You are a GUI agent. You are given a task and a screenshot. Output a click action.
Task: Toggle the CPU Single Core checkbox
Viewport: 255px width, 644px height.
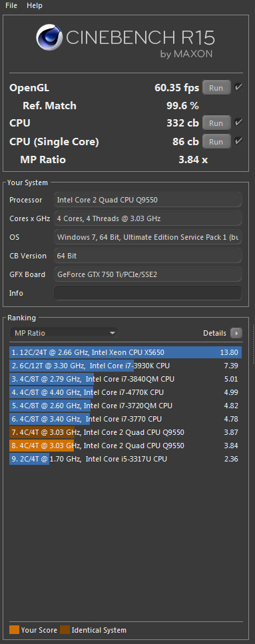[x=238, y=141]
